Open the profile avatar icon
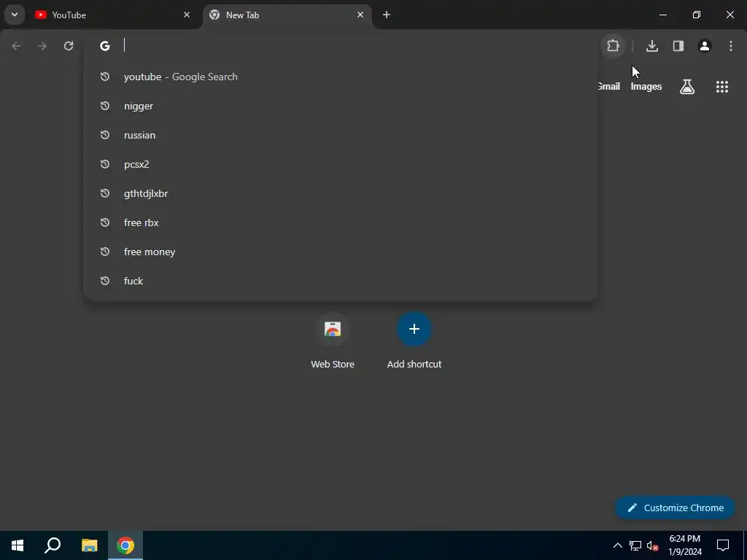 click(705, 46)
